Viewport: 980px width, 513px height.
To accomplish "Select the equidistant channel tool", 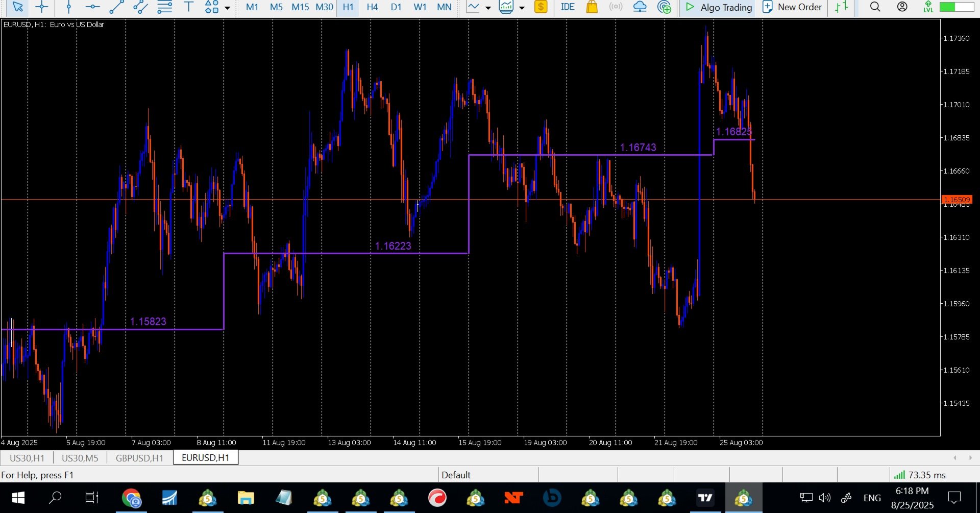I will [140, 7].
